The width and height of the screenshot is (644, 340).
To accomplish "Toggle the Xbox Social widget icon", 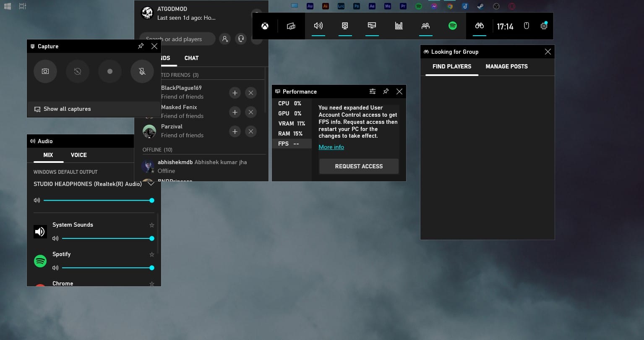I will pyautogui.click(x=425, y=26).
